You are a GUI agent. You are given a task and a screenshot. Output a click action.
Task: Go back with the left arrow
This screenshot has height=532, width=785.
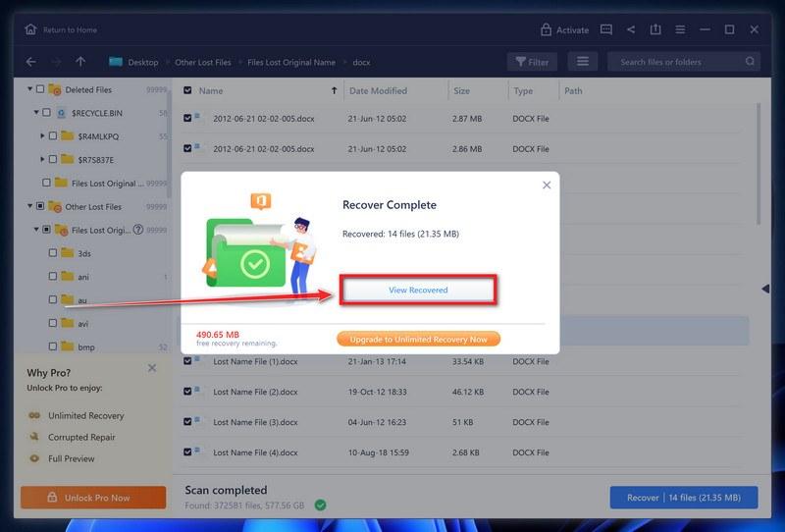(31, 62)
